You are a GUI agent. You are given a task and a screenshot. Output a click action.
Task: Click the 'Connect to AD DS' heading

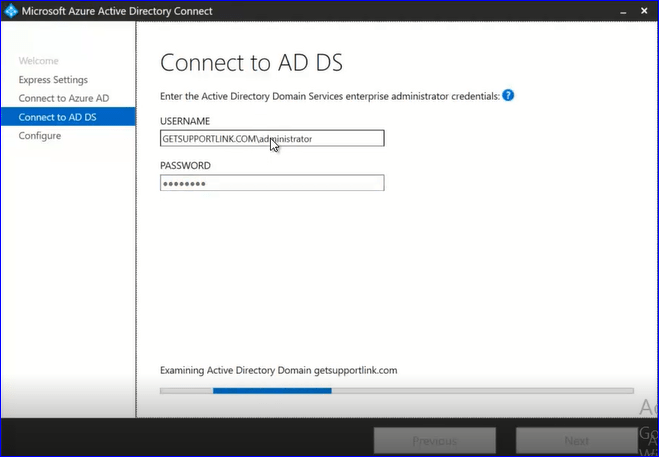251,63
